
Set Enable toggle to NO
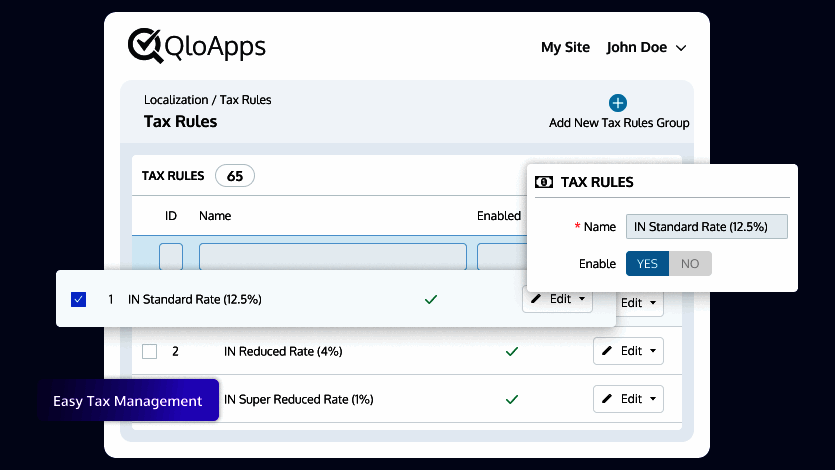[x=690, y=264]
